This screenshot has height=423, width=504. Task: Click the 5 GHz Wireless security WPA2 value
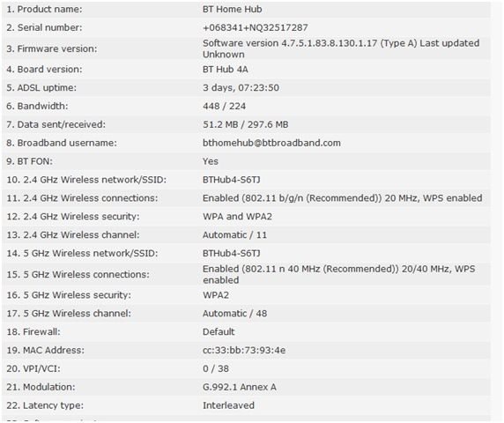point(216,295)
